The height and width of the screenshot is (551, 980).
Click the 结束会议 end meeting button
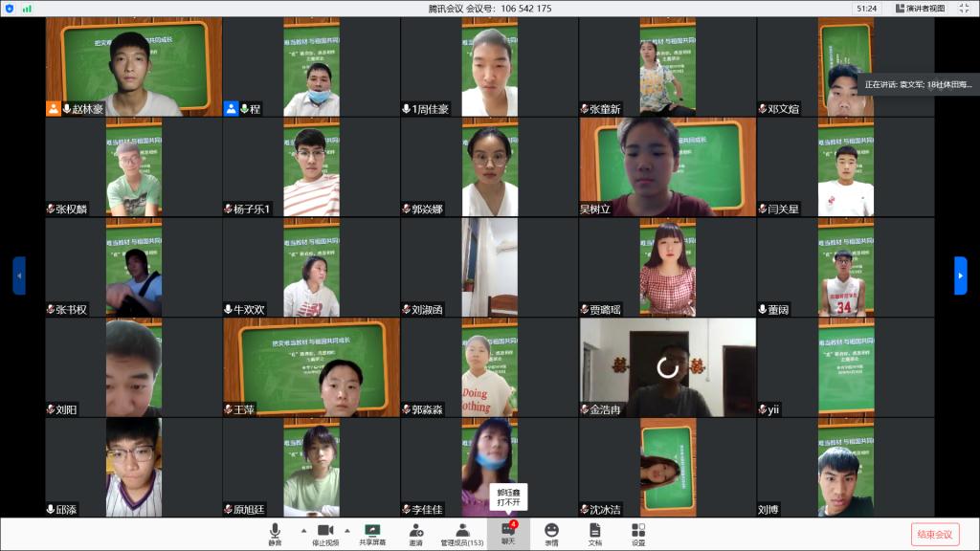(934, 534)
